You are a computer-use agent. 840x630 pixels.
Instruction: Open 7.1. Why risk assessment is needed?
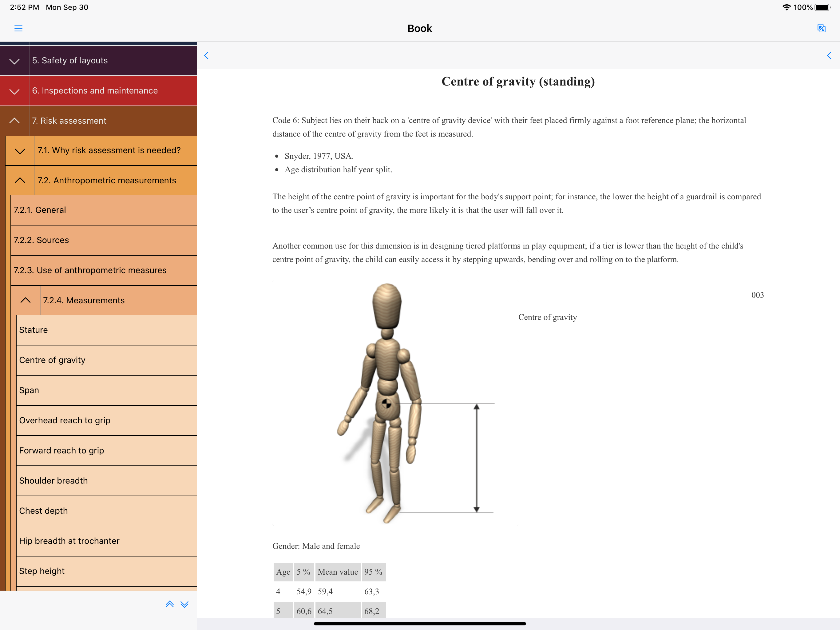[116, 150]
